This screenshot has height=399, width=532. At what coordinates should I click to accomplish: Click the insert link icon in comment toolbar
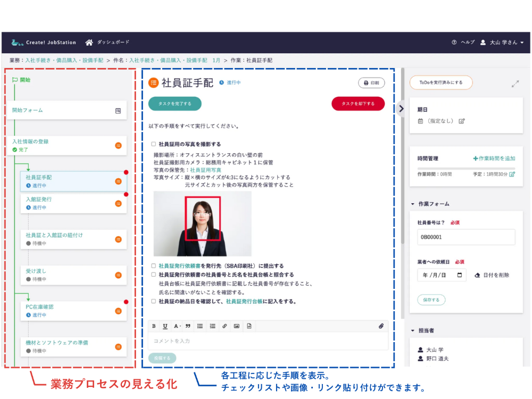[x=225, y=326]
